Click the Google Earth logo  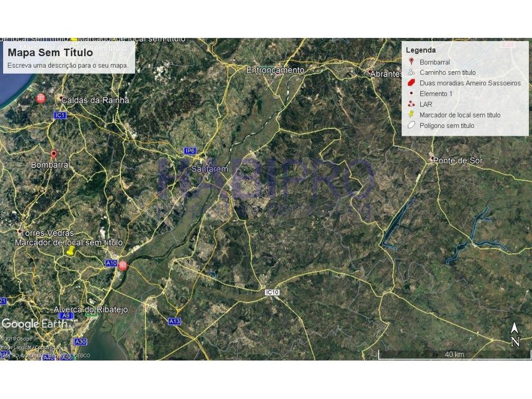click(x=35, y=324)
